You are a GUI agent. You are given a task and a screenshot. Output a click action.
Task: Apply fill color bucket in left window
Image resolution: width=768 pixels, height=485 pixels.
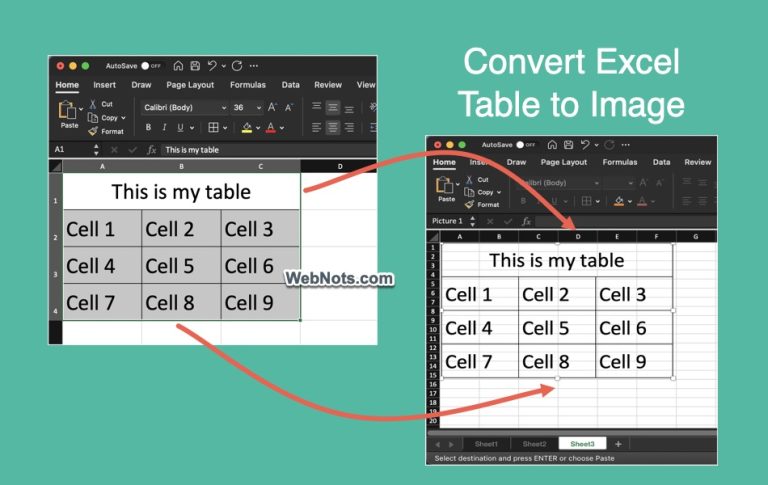247,128
